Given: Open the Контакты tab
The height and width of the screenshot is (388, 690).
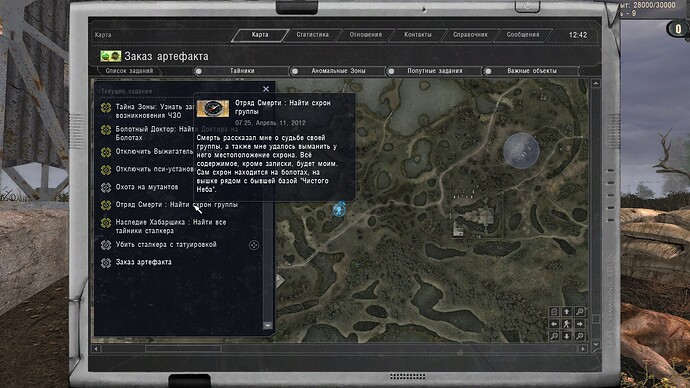Looking at the screenshot, I should 418,35.
